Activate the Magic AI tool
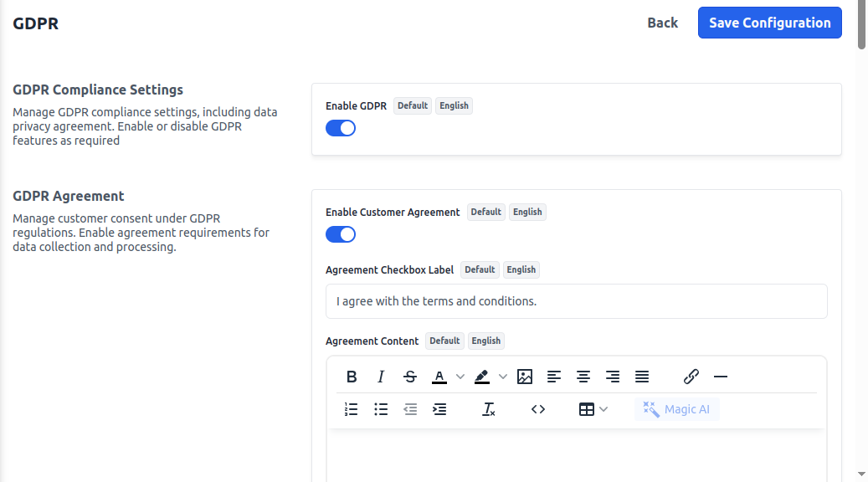This screenshot has width=868, height=482. [x=676, y=409]
